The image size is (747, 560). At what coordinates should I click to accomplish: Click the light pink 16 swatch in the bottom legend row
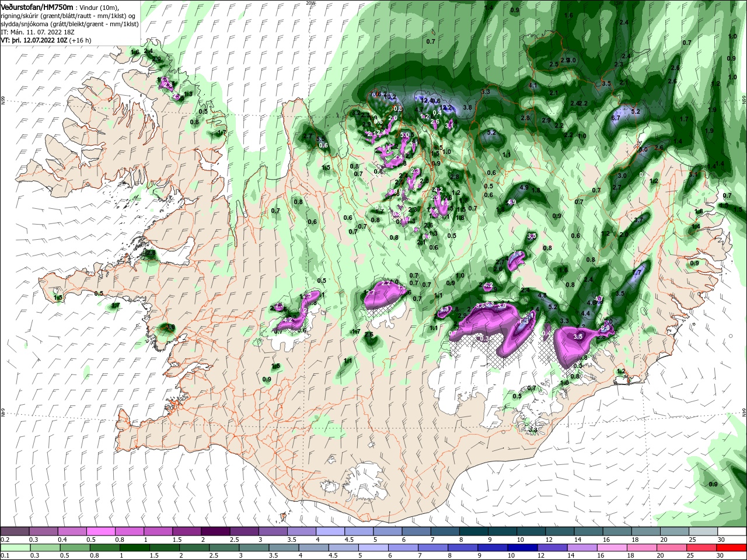click(612, 548)
